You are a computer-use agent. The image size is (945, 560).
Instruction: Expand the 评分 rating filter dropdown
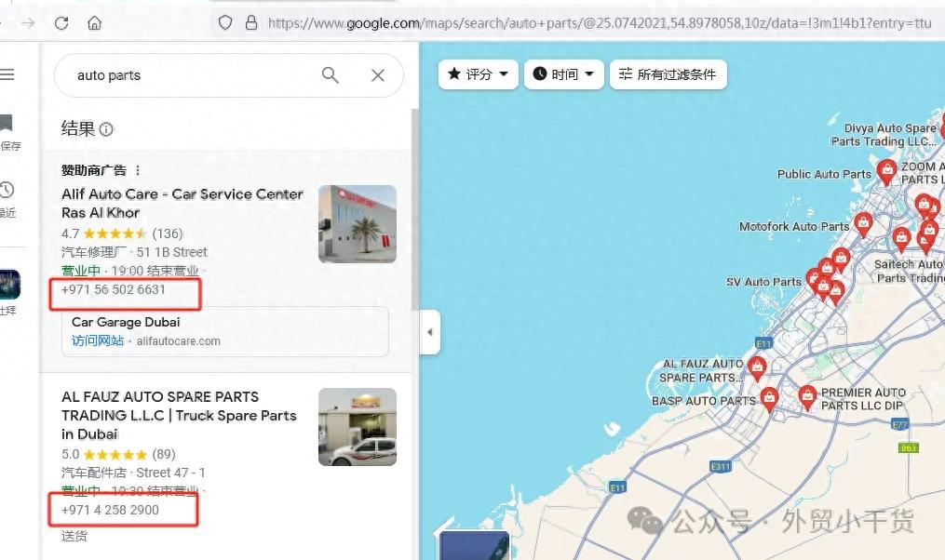[478, 74]
